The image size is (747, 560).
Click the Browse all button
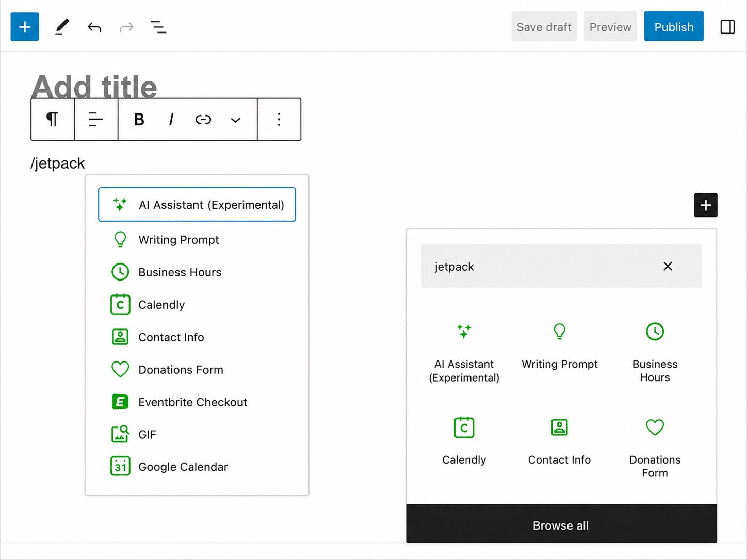click(561, 524)
